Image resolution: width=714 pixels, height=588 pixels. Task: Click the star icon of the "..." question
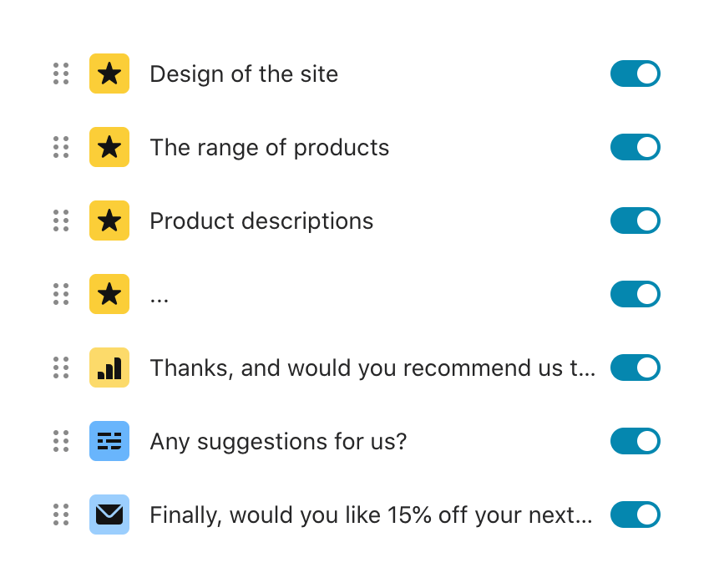[x=109, y=294]
